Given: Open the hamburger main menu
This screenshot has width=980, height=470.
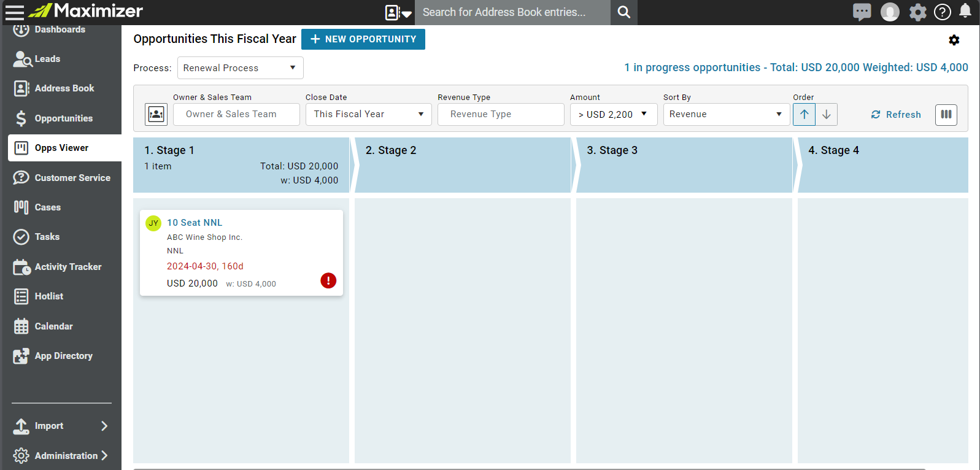Looking at the screenshot, I should (14, 12).
